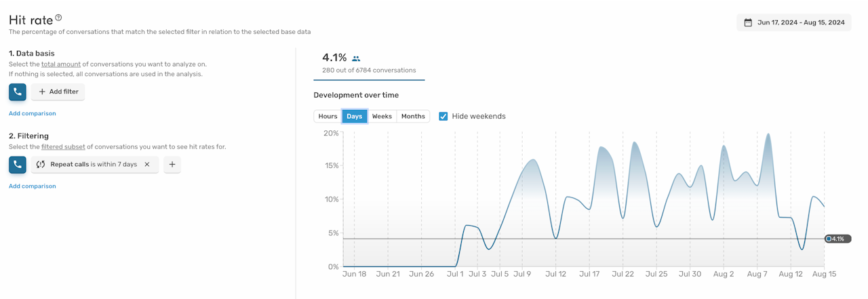Screen dimensions: 868x299
Task: Switch chart granularity to Weeks
Action: [382, 116]
